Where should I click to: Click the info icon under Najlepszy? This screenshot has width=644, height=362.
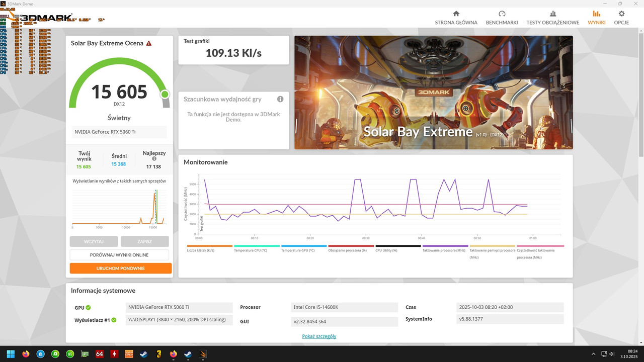point(154,158)
